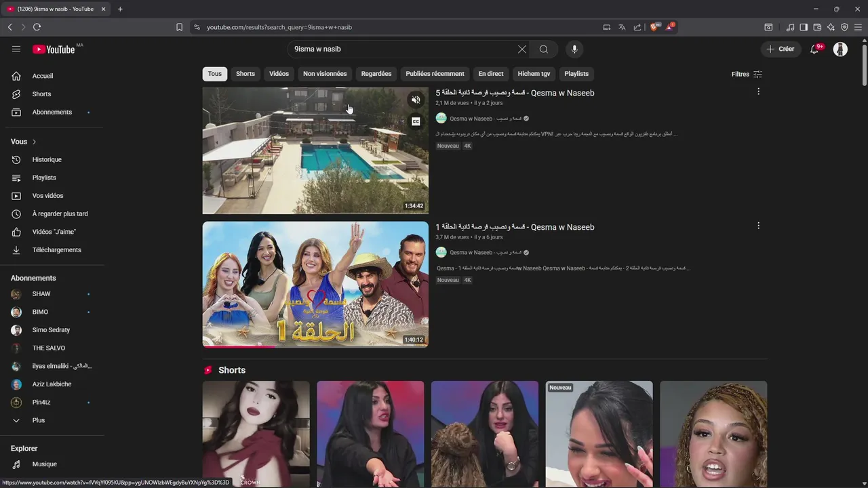Reload the page in the browser
The image size is (868, 488).
[37, 27]
